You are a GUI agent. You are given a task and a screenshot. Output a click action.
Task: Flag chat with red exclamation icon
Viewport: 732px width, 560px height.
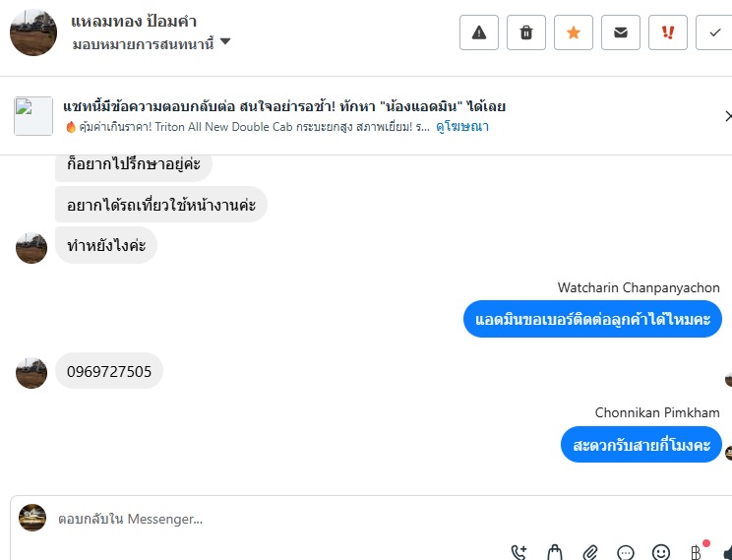pyautogui.click(x=668, y=32)
